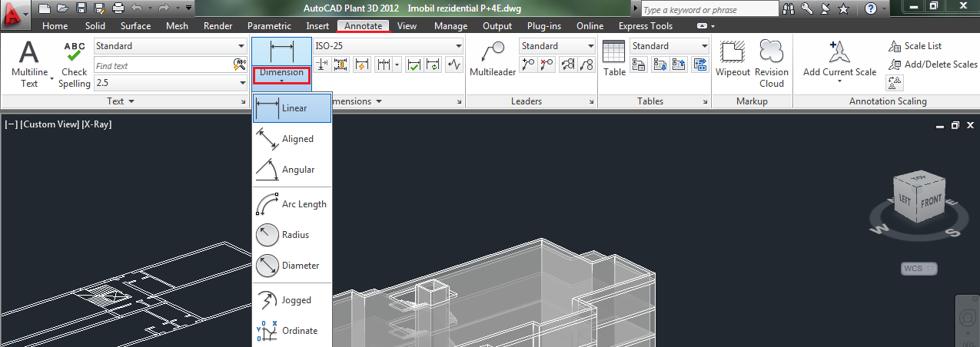Select the Wipeout tool
The height and width of the screenshot is (347, 980).
click(x=733, y=59)
